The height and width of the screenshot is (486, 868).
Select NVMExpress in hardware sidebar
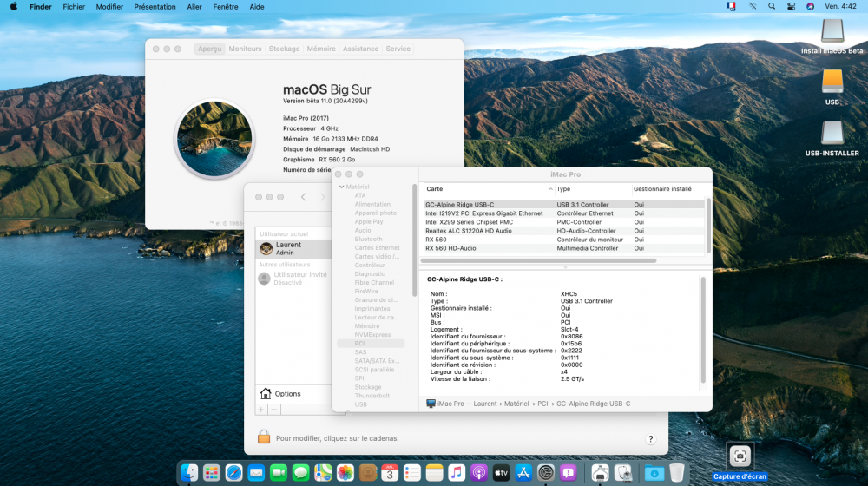[372, 335]
